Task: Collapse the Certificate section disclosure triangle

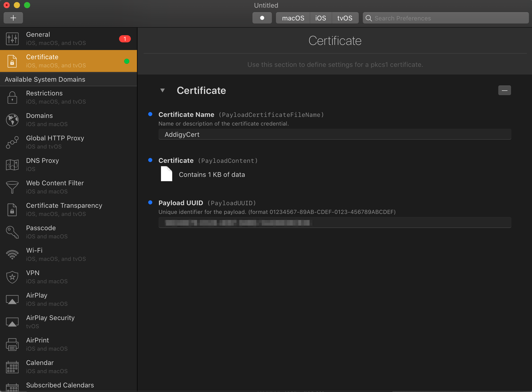Action: click(163, 90)
